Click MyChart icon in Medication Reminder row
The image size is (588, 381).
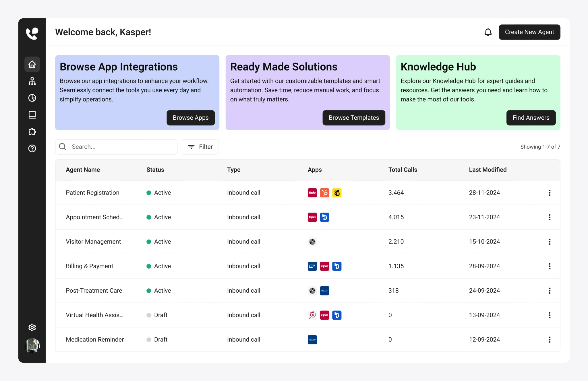point(312,340)
